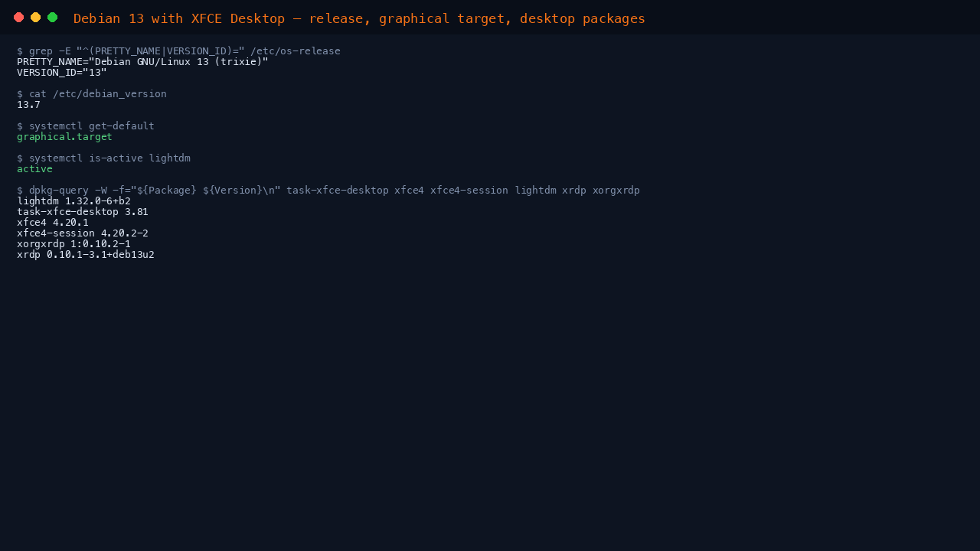Screen dimensions: 980x551
Task: Click the PRETTY_NAME="Debian GNU/Linux 13 (trixie)" line
Action: coord(142,62)
